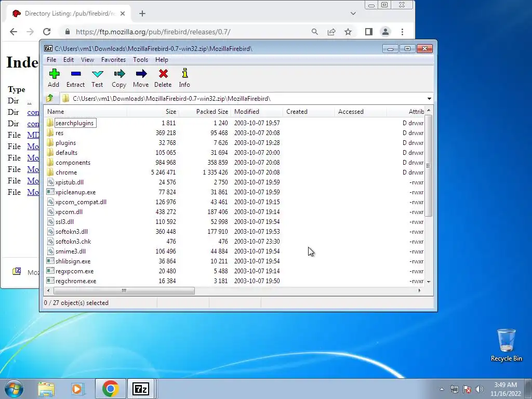
Task: Open Chrome profile avatar
Action: pos(385,32)
